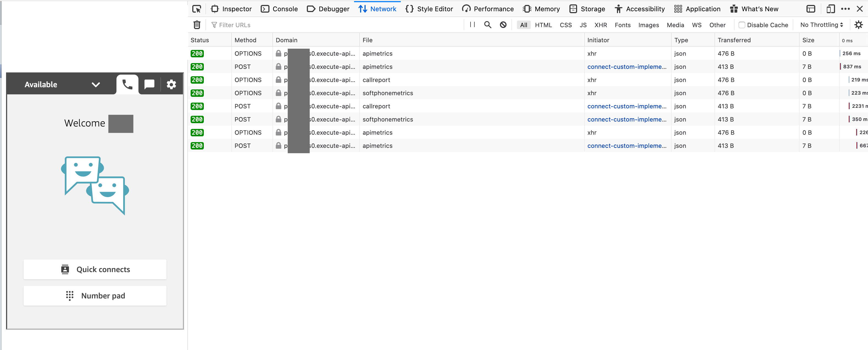
Task: Open initiator link on POST callreport row
Action: tap(627, 106)
